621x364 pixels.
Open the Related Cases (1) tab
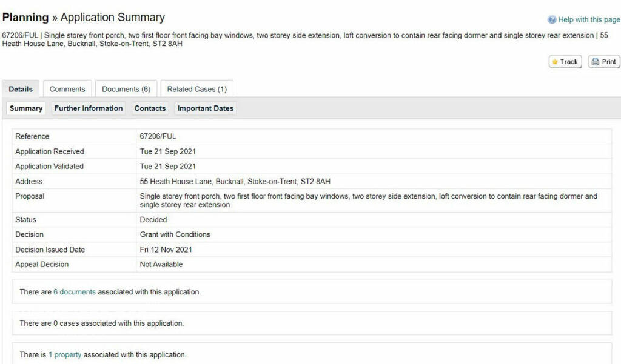coord(196,89)
